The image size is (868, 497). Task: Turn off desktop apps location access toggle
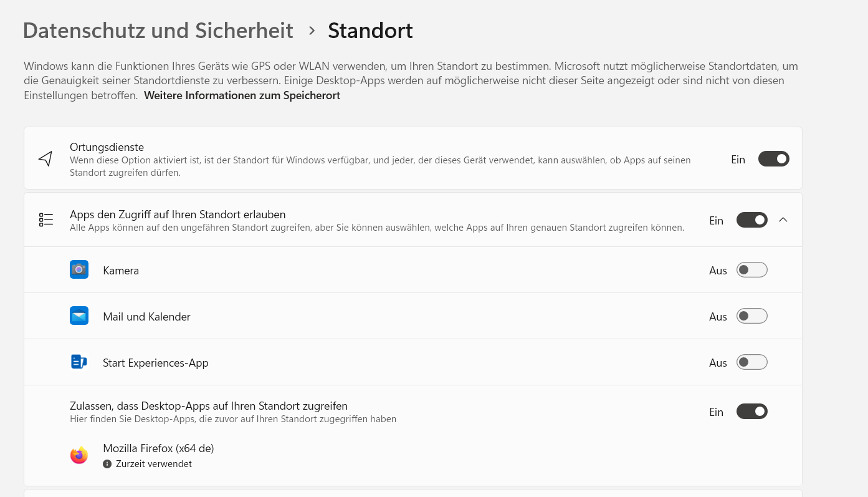(x=751, y=412)
